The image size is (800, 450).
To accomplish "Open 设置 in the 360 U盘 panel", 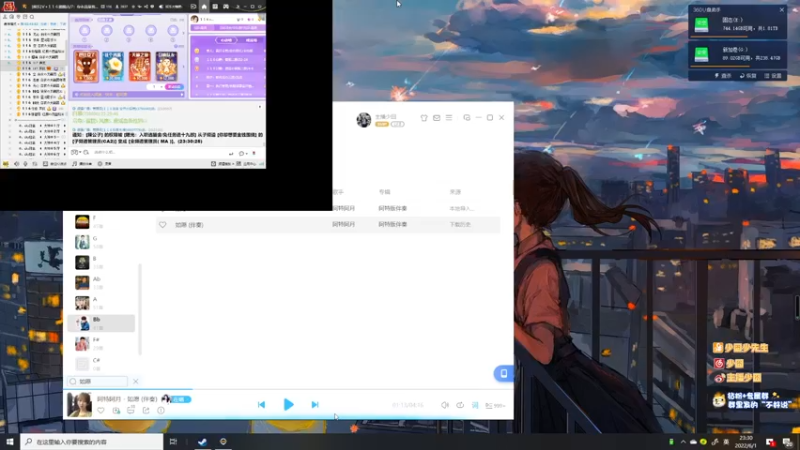I will (x=773, y=76).
